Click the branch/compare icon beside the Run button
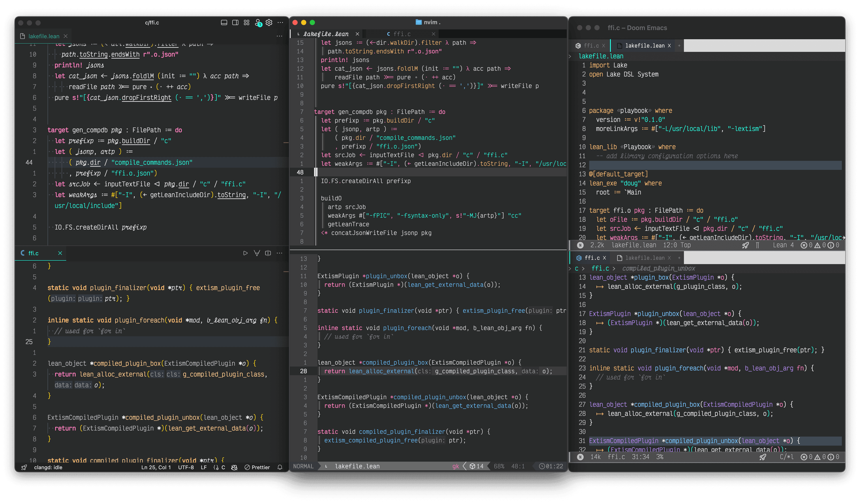 (257, 253)
